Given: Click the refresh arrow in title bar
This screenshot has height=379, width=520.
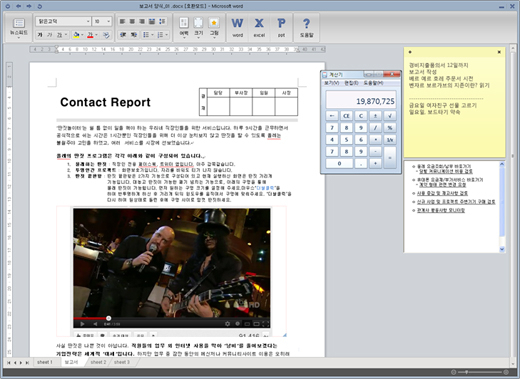Looking at the screenshot, I should coord(40,6).
